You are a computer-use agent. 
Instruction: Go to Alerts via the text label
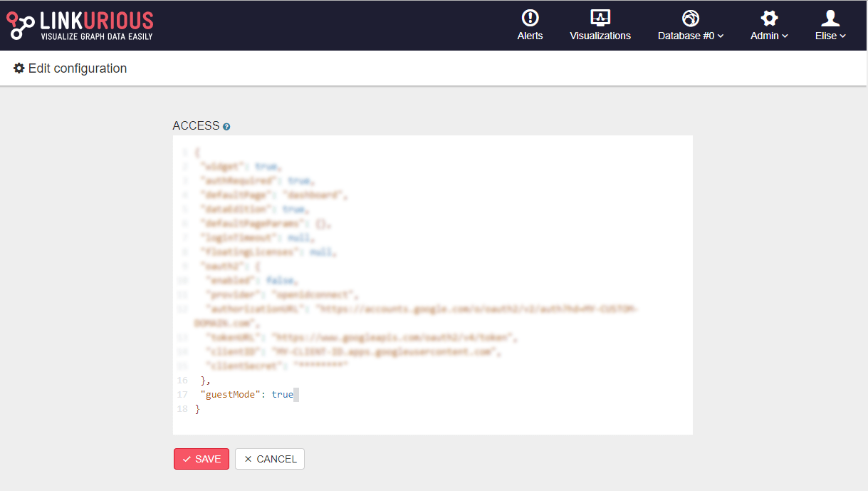[530, 36]
